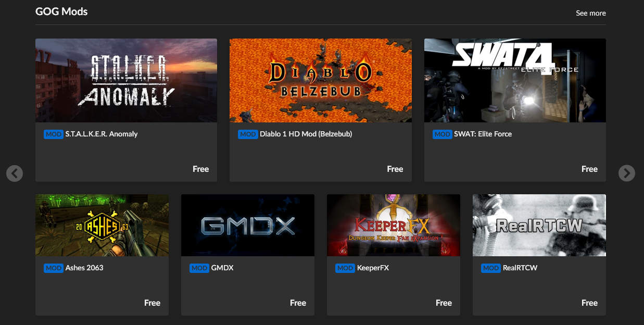Screen dimensions: 644x325
Task: Open the RealRTCW banner image
Action: [x=539, y=225]
